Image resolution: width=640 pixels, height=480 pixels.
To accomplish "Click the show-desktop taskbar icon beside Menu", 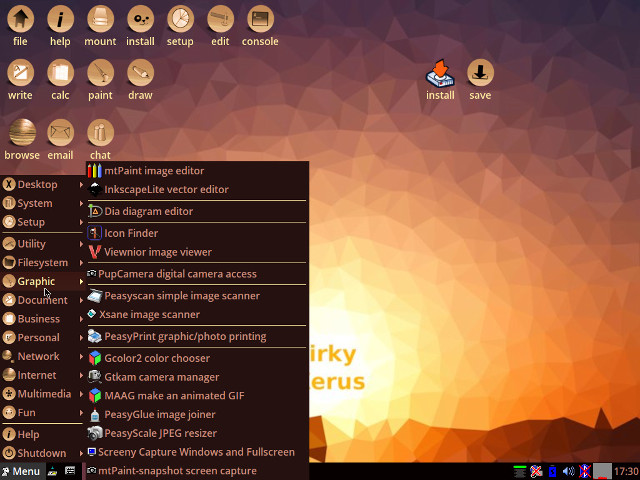I will tap(52, 472).
